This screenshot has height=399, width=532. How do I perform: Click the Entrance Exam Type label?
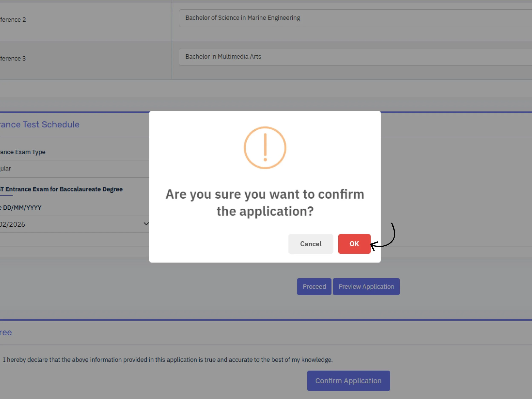(x=23, y=152)
